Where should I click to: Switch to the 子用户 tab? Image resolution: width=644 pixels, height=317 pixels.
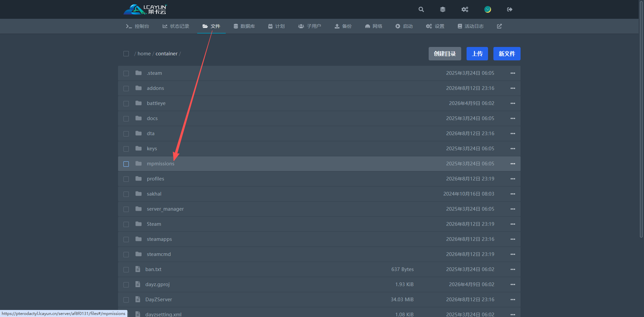click(x=310, y=26)
